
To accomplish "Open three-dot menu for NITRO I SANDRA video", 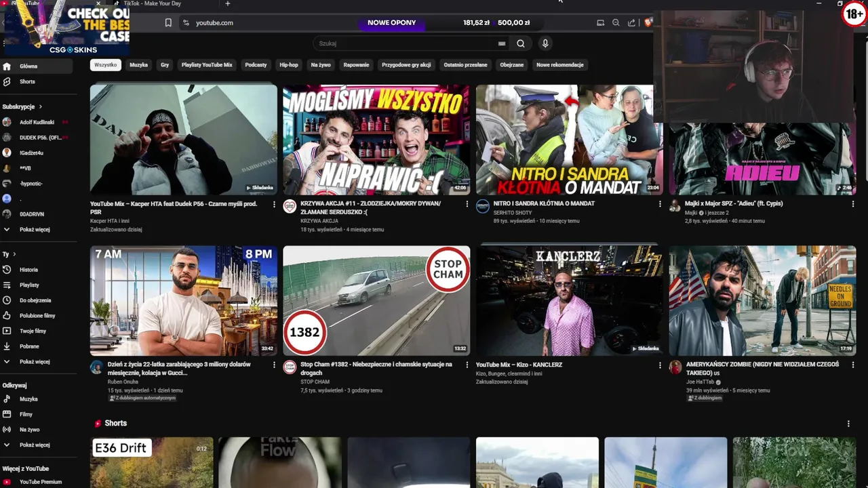I will pyautogui.click(x=660, y=204).
